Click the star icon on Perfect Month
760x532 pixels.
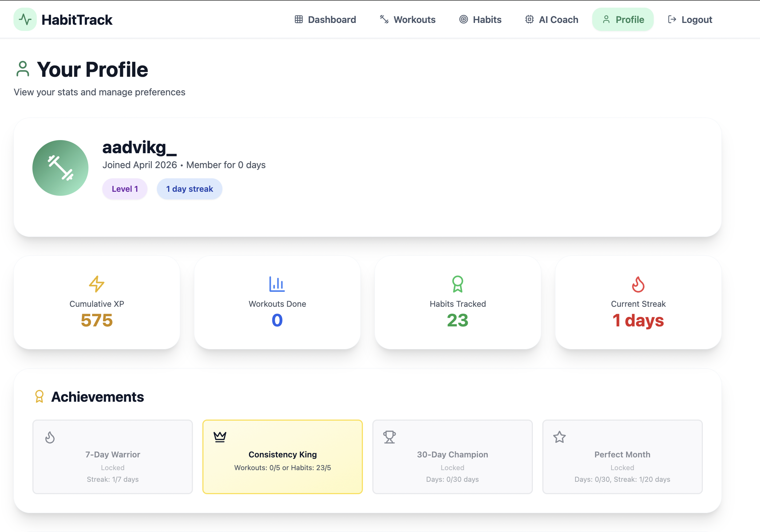(559, 437)
